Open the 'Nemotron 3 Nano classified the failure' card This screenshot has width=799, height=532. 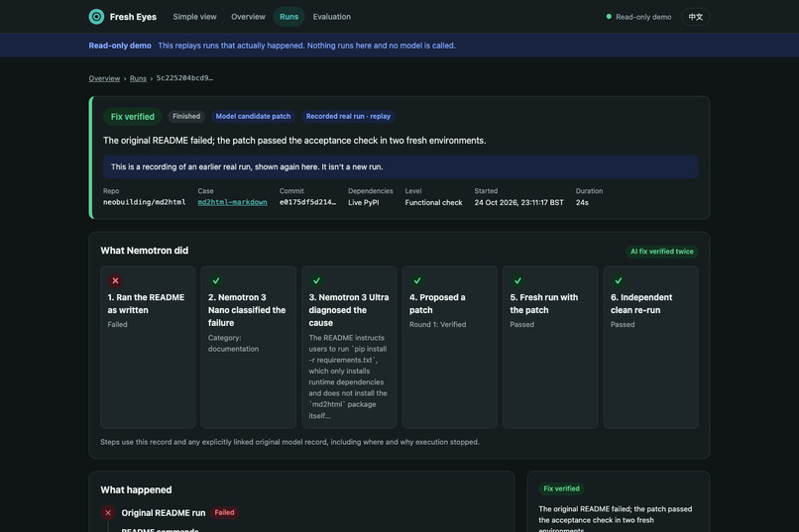(248, 347)
